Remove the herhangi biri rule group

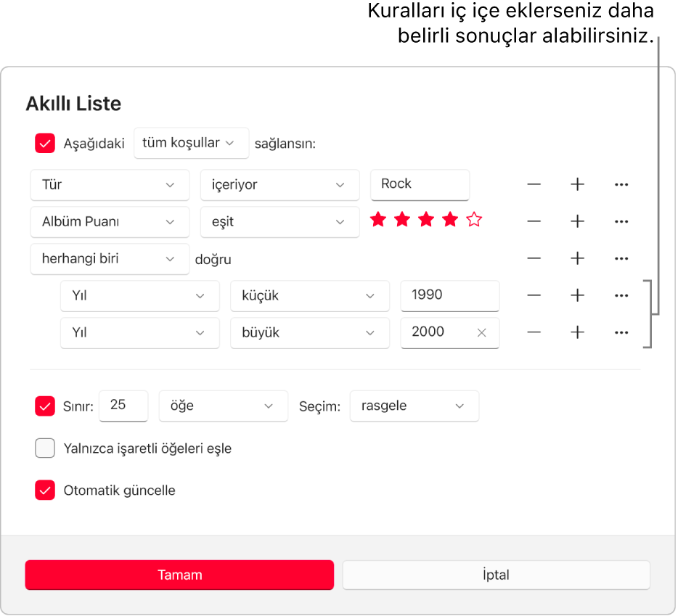534,258
